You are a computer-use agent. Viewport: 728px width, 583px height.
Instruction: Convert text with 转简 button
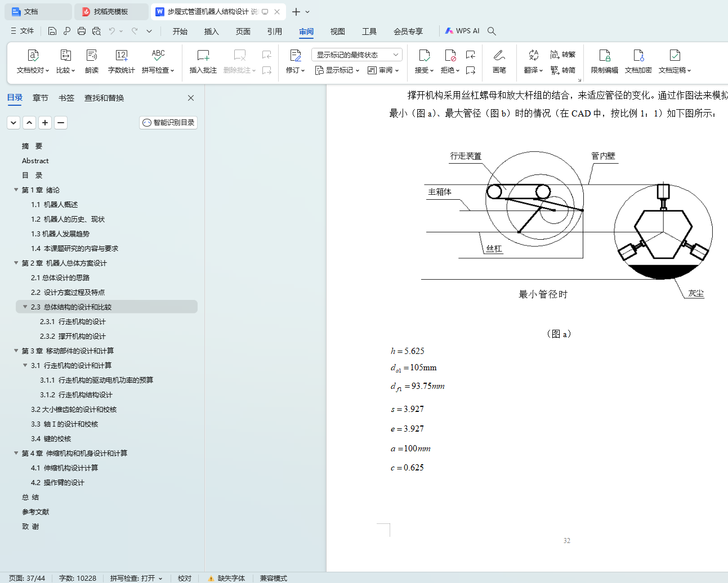tap(563, 70)
